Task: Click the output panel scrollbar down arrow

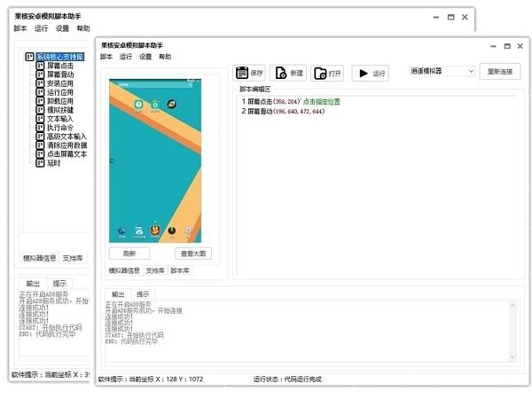Action: pos(512,357)
